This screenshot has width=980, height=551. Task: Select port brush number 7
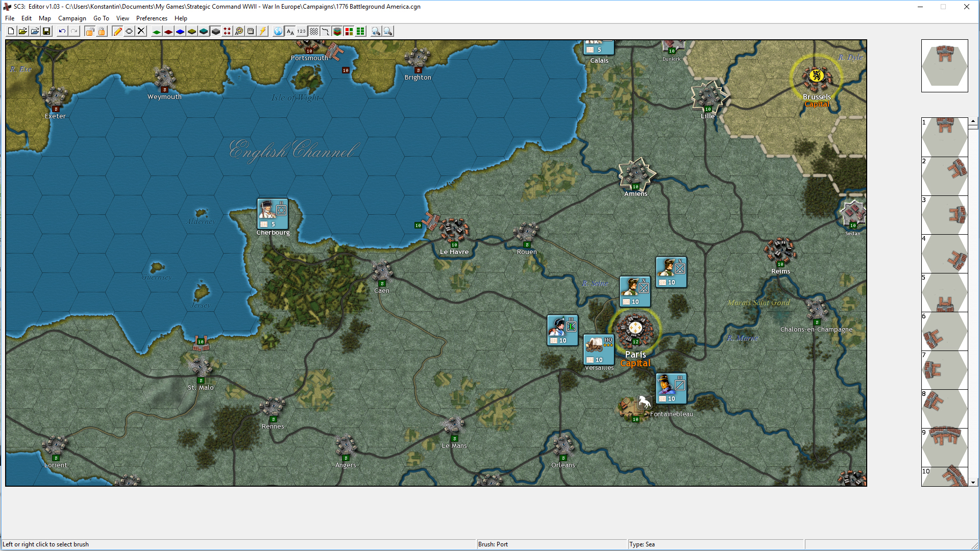pyautogui.click(x=945, y=370)
